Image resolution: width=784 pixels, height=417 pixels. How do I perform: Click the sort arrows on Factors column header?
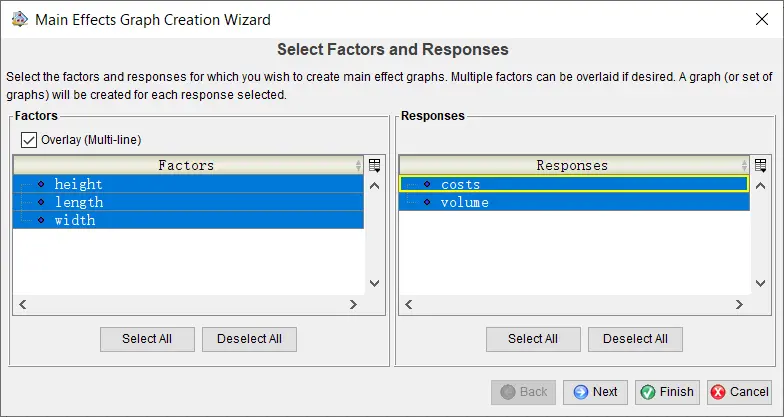coord(358,166)
